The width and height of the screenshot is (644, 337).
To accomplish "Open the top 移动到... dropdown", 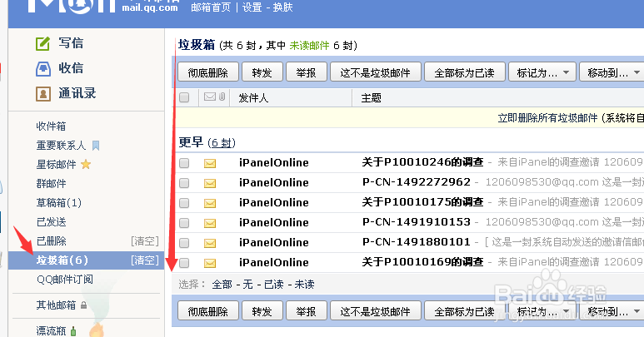I will click(x=612, y=72).
